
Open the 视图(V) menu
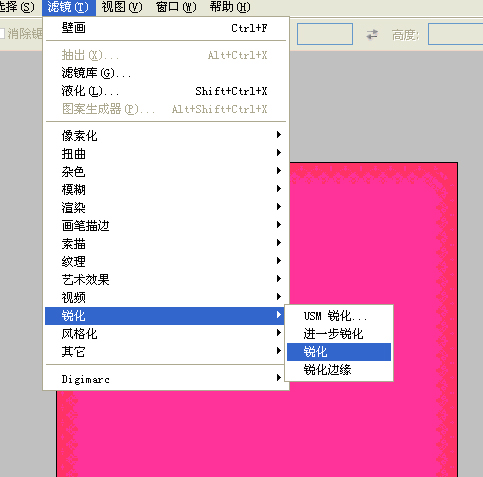click(x=122, y=7)
